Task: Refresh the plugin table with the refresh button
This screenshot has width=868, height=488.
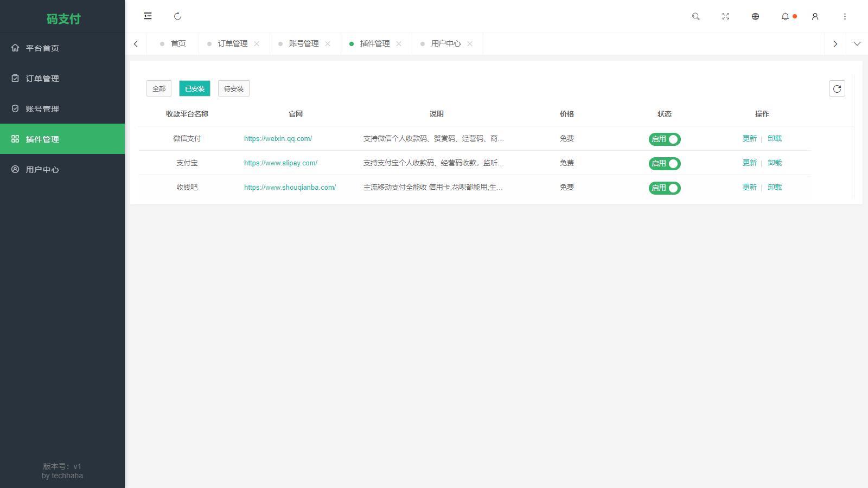Action: tap(837, 88)
